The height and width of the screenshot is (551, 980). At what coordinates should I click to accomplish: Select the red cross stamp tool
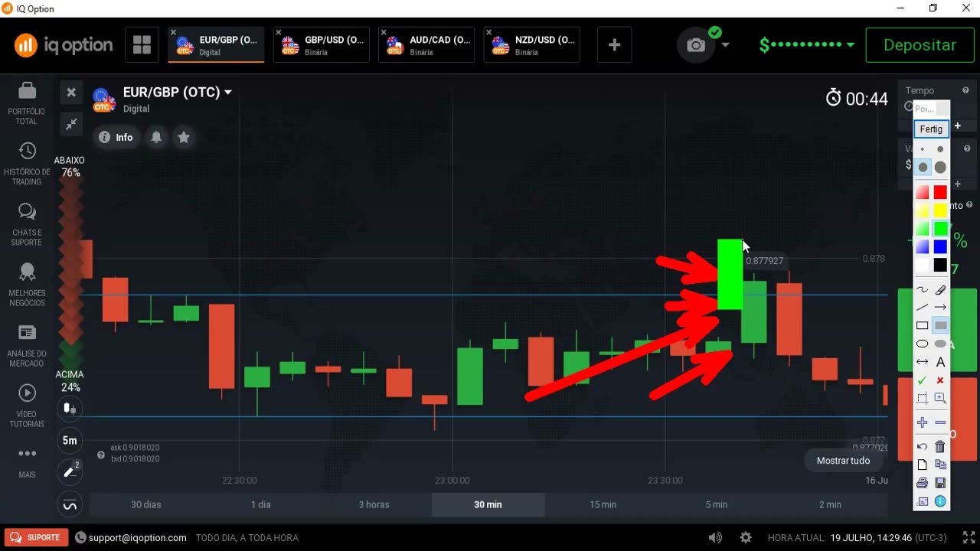(940, 380)
